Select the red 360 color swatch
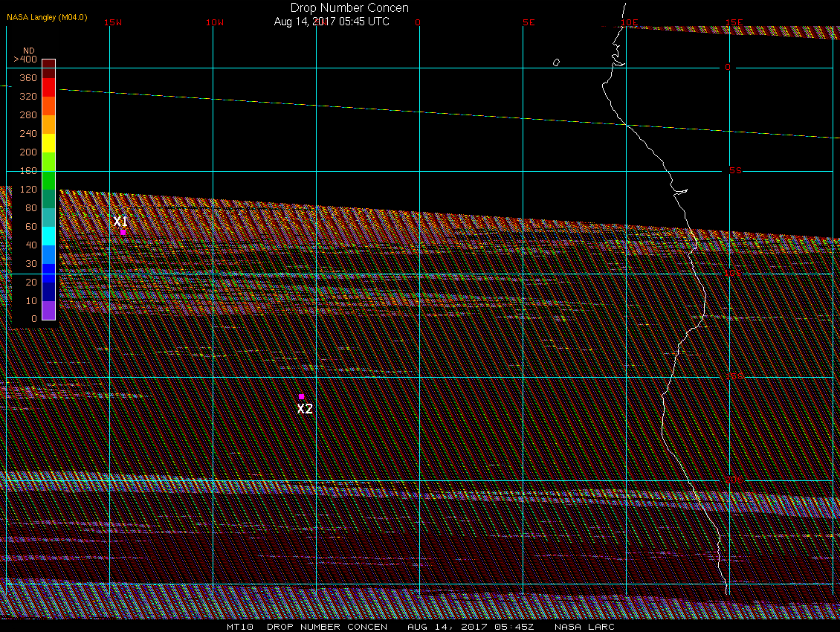Viewport: 840px width, 632px height. (49, 88)
